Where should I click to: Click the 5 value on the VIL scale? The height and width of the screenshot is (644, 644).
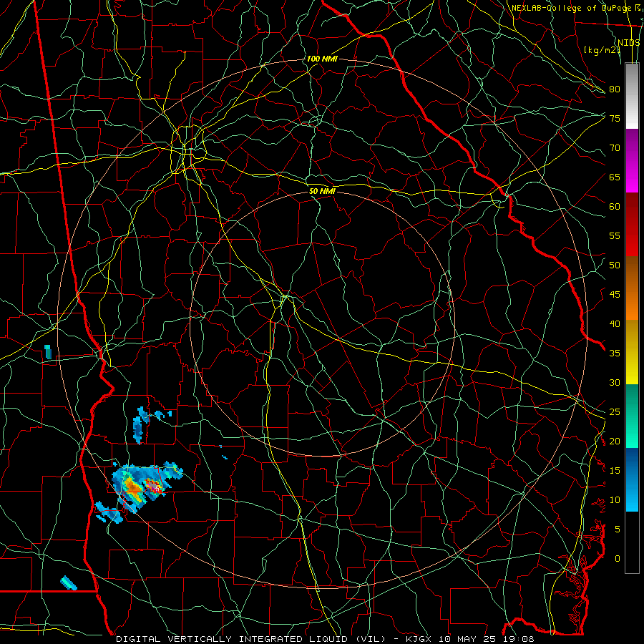[618, 530]
